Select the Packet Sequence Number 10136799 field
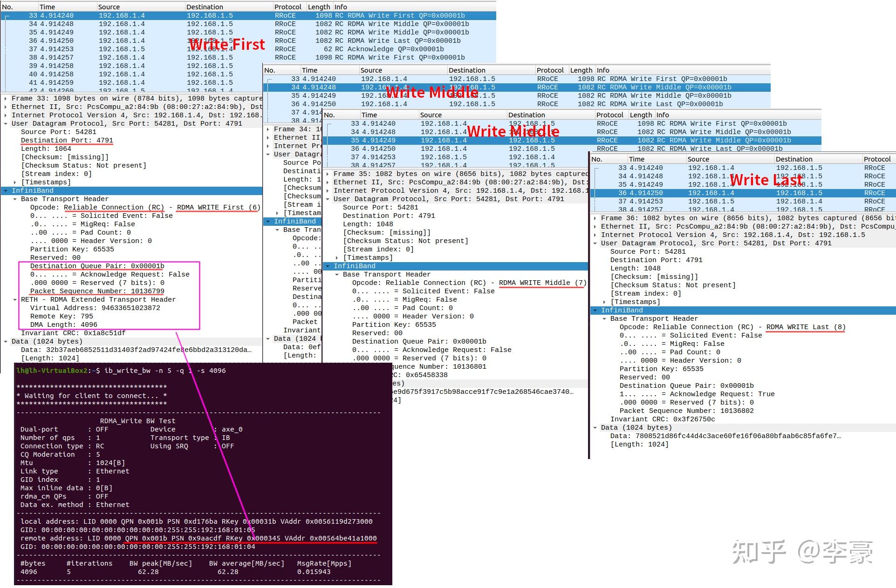This screenshot has width=896, height=588. pyautogui.click(x=97, y=291)
